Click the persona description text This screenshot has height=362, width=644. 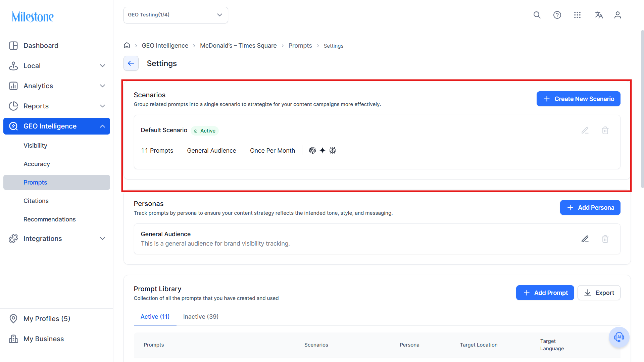coord(215,244)
